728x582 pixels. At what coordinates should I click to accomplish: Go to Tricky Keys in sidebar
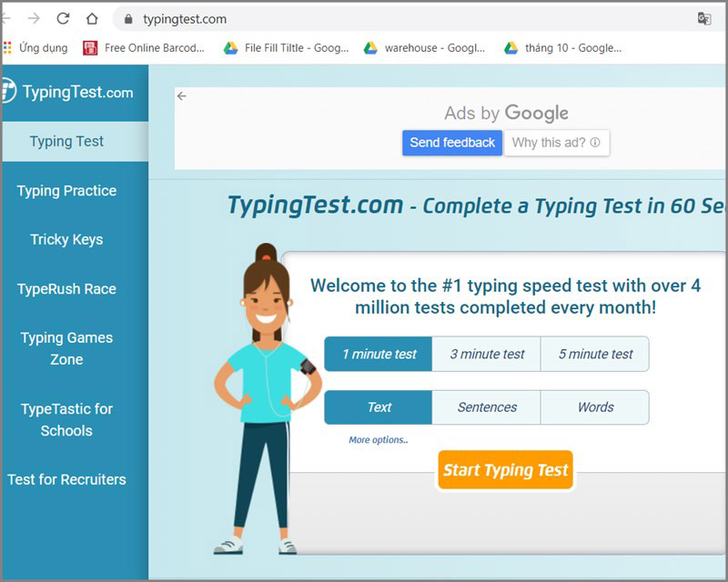[x=66, y=240]
